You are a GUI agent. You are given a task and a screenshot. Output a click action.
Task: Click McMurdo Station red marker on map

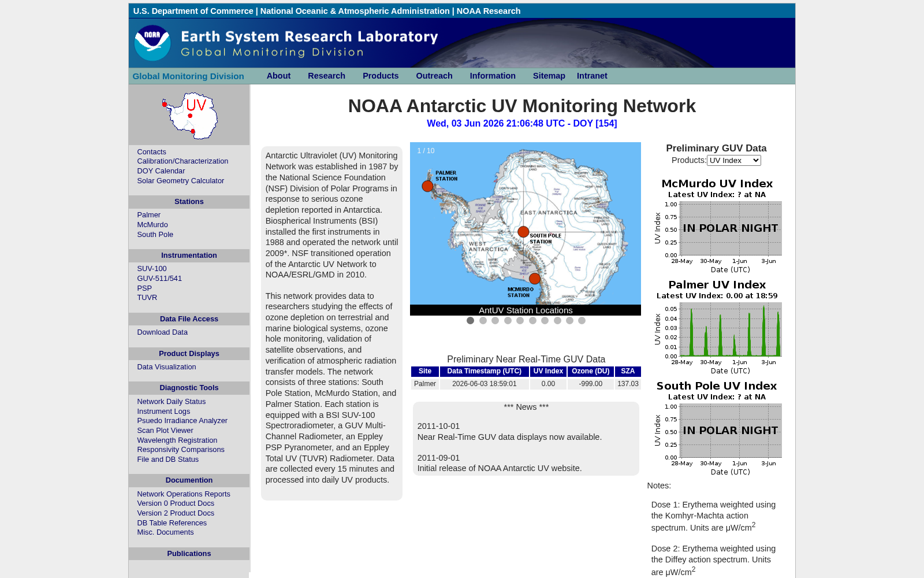pos(535,279)
